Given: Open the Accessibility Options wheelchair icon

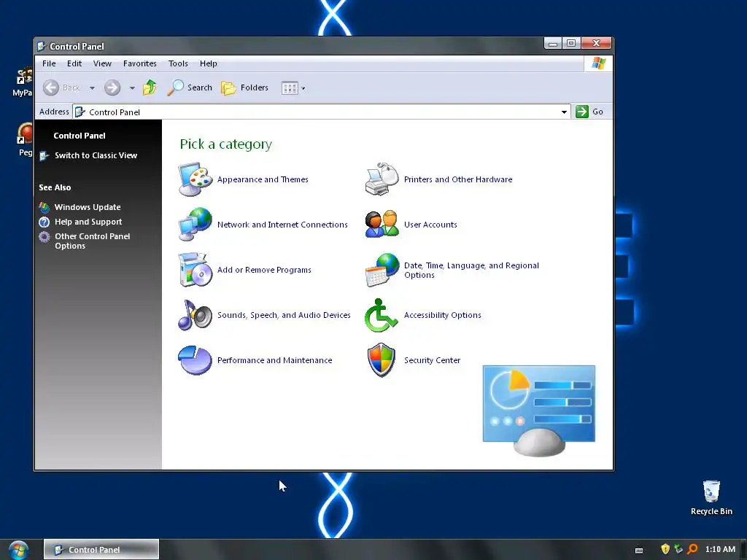Looking at the screenshot, I should pyautogui.click(x=381, y=315).
